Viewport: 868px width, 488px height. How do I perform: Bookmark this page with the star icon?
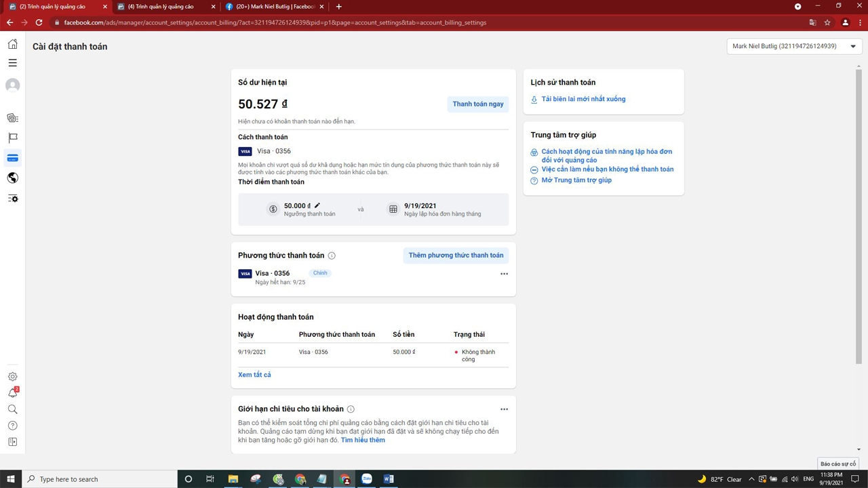[827, 22]
